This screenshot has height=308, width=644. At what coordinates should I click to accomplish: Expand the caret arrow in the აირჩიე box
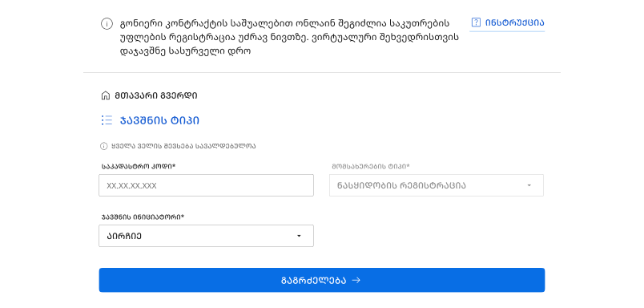(x=299, y=236)
